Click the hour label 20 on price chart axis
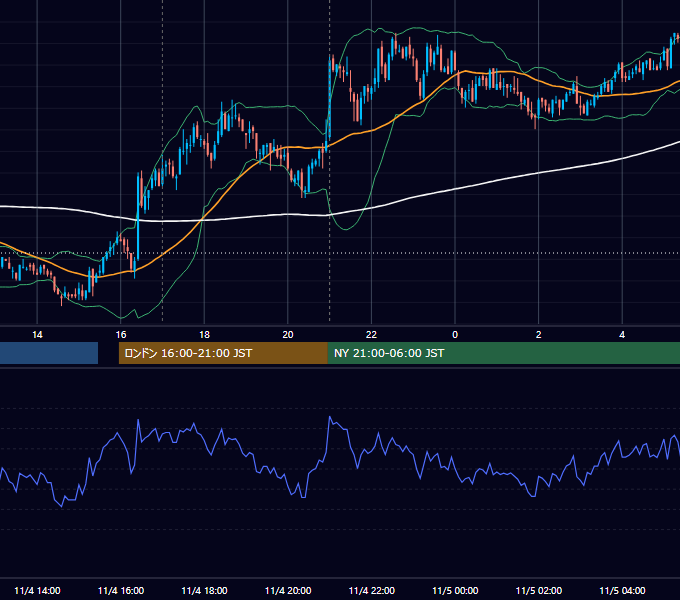 [288, 335]
